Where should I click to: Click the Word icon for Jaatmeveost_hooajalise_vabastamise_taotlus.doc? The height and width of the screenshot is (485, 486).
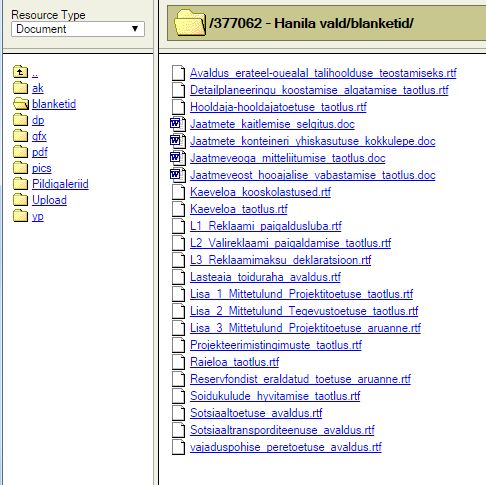coord(178,175)
